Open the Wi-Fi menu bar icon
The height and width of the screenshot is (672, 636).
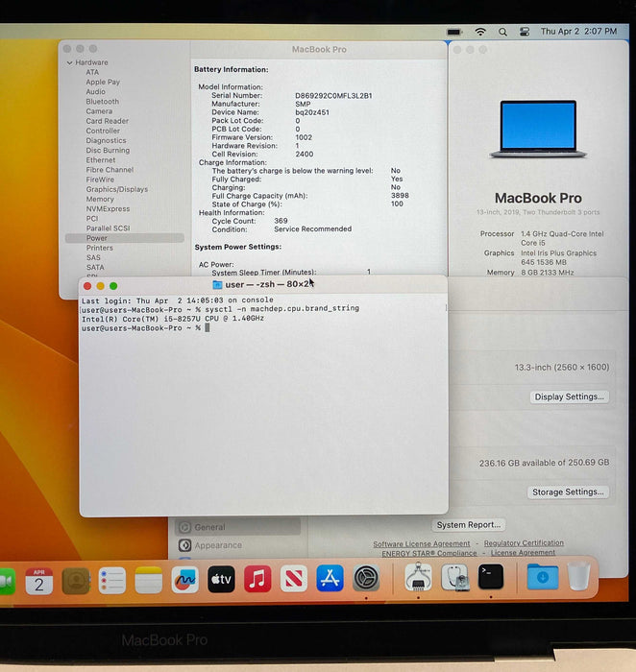pyautogui.click(x=480, y=32)
